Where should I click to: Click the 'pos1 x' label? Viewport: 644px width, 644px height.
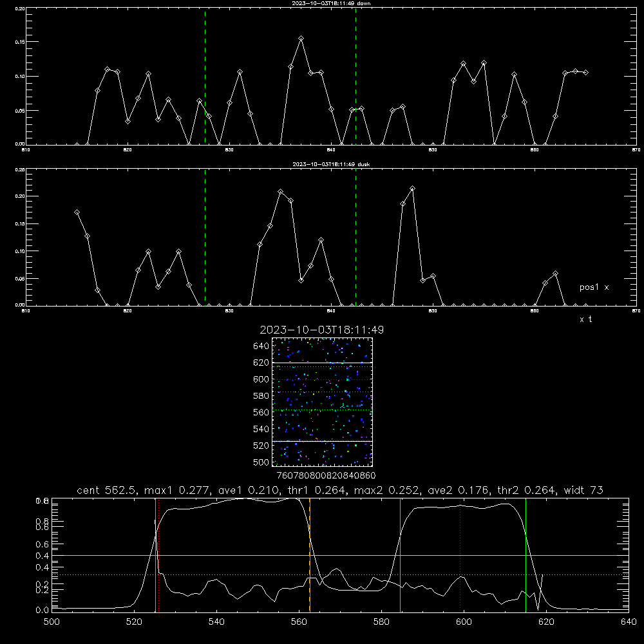(594, 287)
